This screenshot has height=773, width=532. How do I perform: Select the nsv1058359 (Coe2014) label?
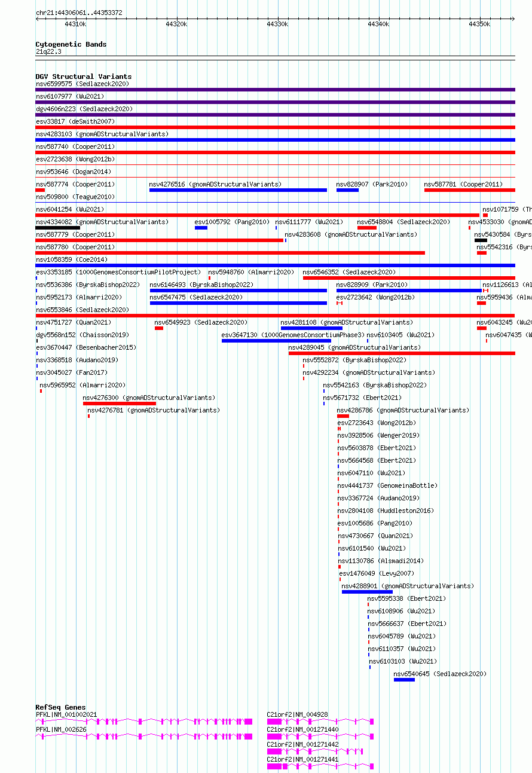tap(72, 259)
